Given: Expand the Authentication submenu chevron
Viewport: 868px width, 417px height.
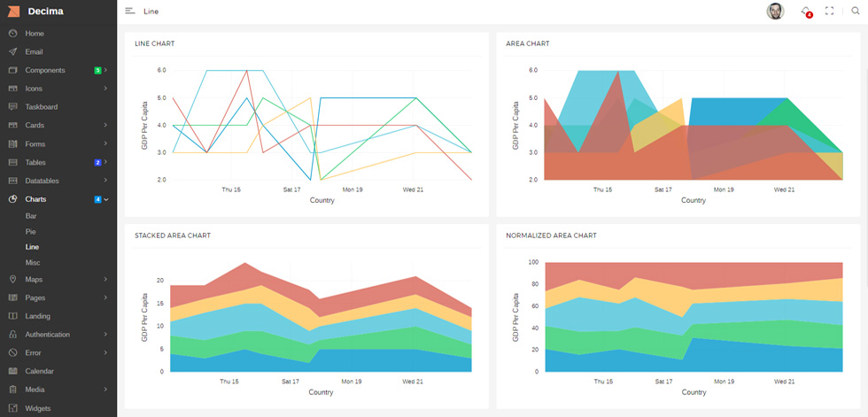Looking at the screenshot, I should pos(105,335).
